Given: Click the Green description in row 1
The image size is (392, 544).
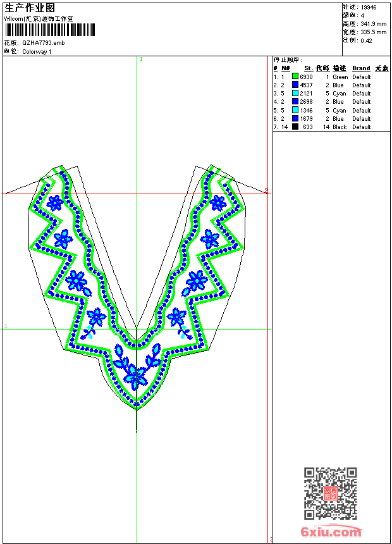Looking at the screenshot, I should 340,77.
